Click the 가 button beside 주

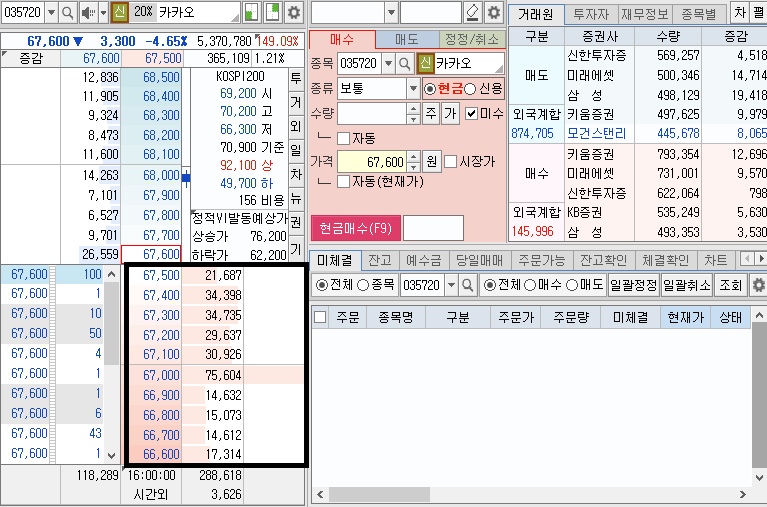click(450, 114)
